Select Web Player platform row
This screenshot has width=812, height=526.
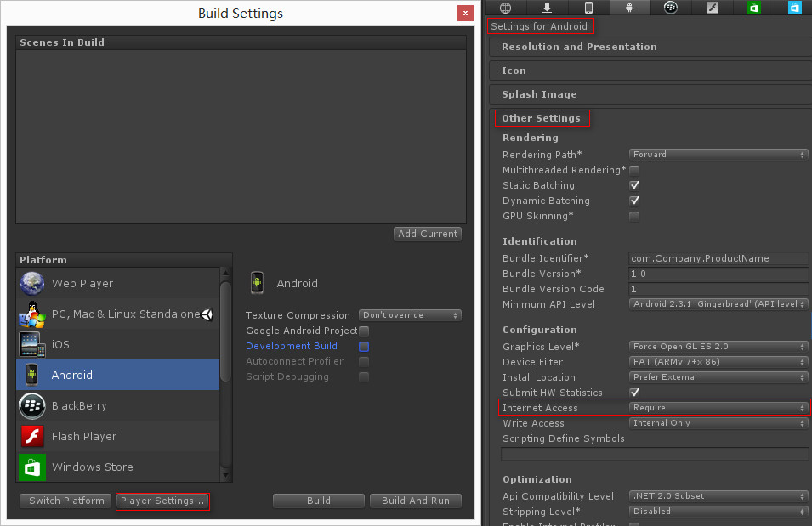(x=118, y=283)
